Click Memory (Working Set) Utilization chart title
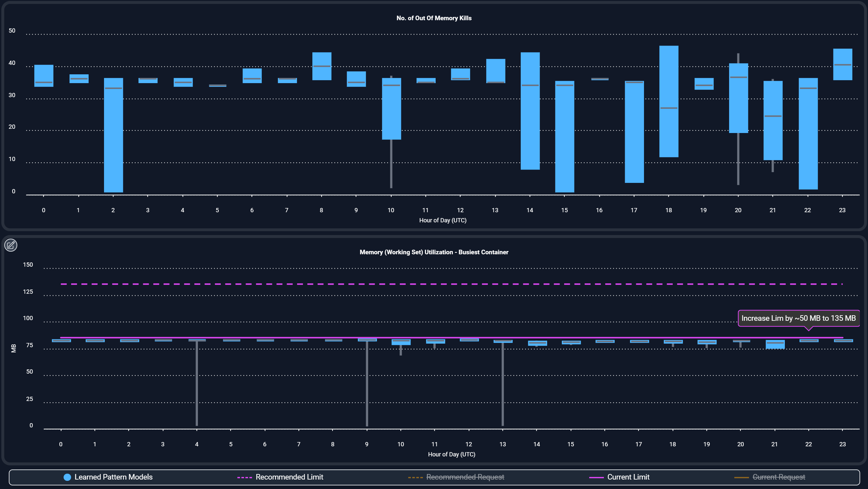Screen dimensions: 868x489 434,252
